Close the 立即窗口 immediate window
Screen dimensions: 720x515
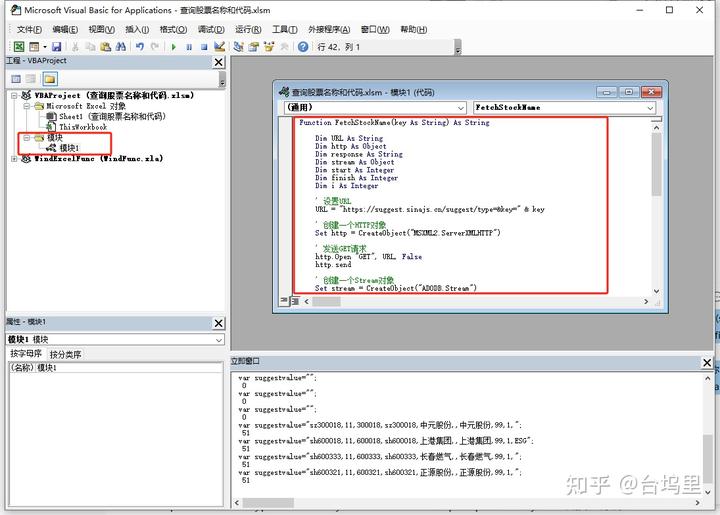pos(707,363)
